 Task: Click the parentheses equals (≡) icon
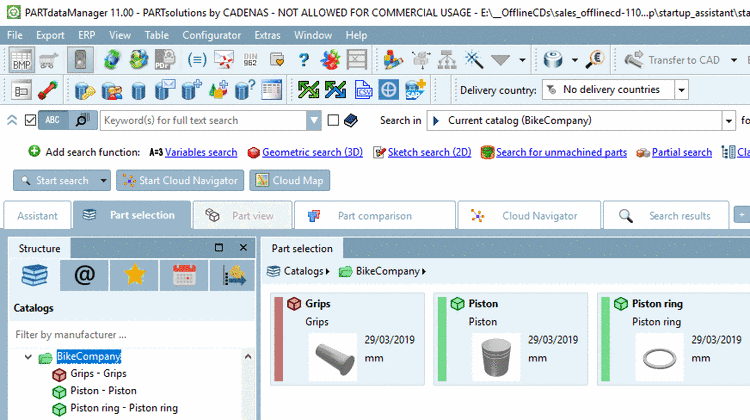pos(197,60)
